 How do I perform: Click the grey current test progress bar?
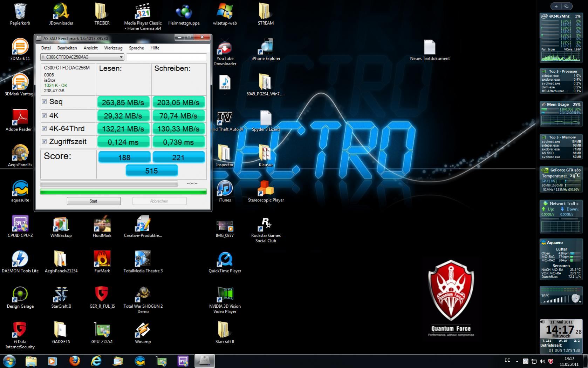coord(109,183)
